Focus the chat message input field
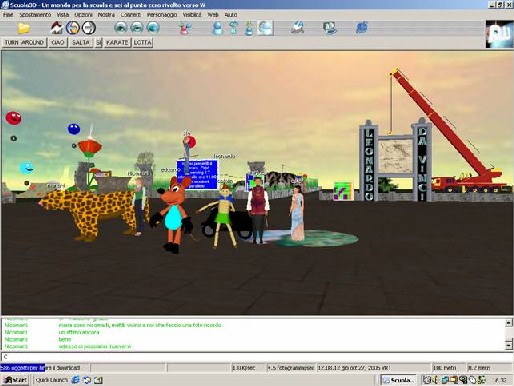Viewport: 514px width, 386px height. click(257, 357)
